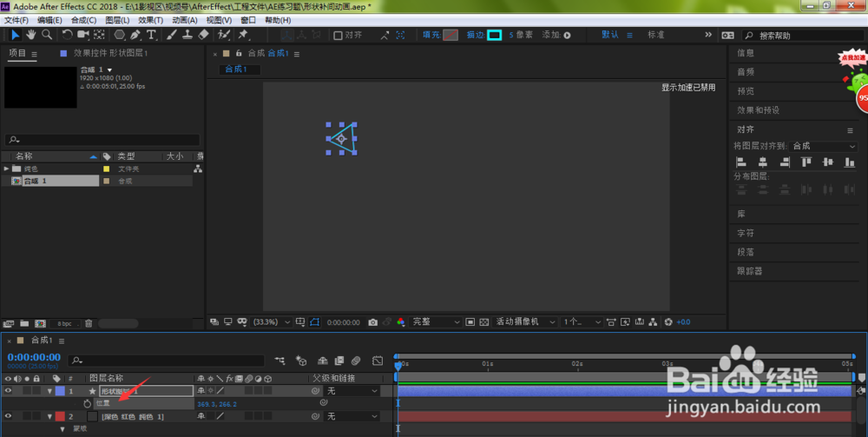
Task: Hide layer 1 形状图层 with eye icon
Action: [8, 391]
